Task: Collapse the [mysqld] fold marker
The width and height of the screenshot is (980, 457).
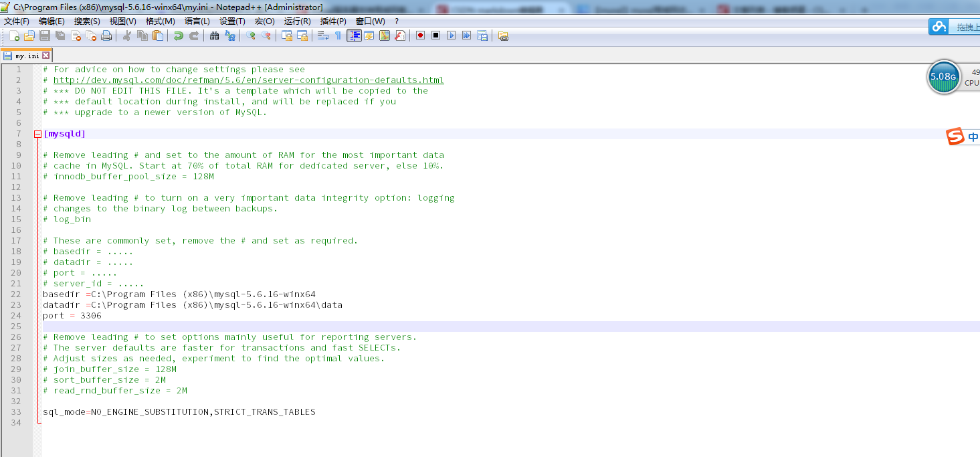Action: [x=37, y=134]
